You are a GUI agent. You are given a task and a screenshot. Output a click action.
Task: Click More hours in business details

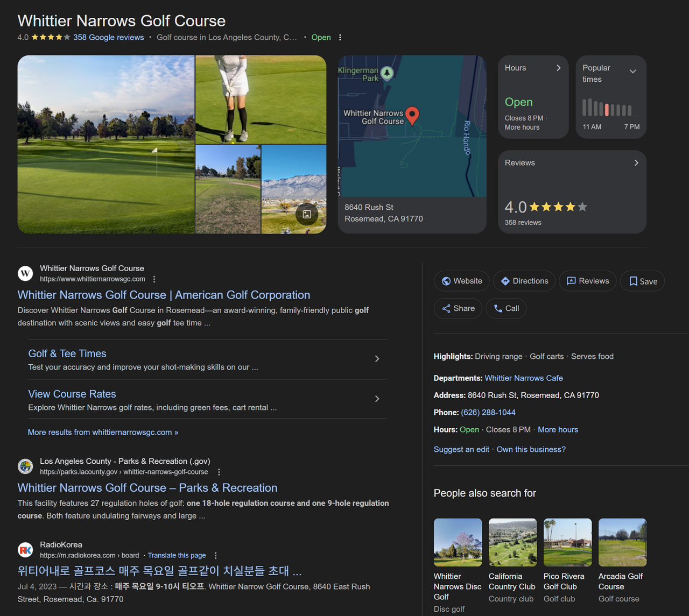[x=558, y=430]
